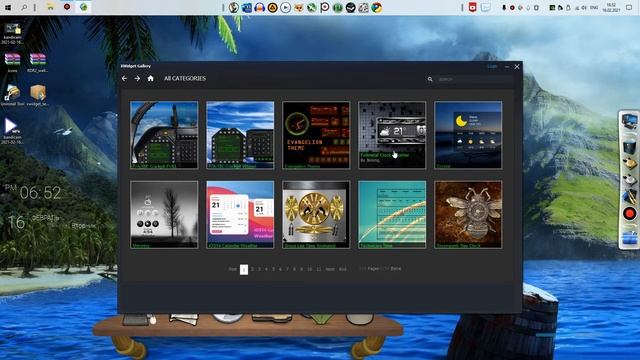Click the red record icon in taskbar
The image size is (640, 360).
(x=67, y=7)
